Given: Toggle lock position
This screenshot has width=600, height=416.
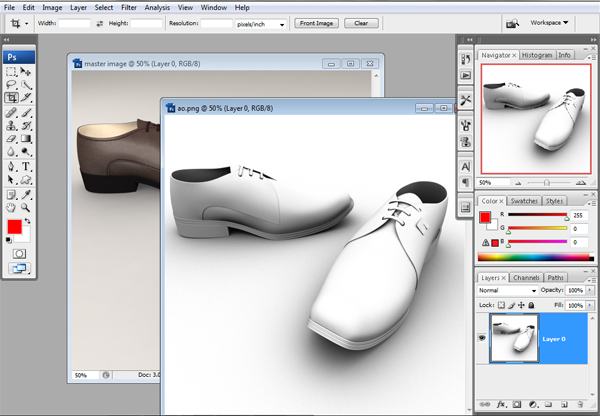Looking at the screenshot, I should click(521, 305).
